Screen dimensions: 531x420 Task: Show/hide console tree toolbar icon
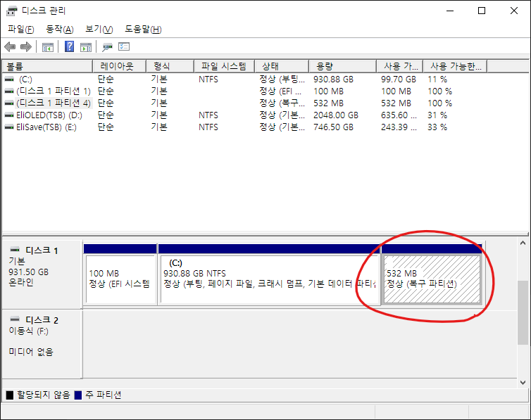(48, 47)
